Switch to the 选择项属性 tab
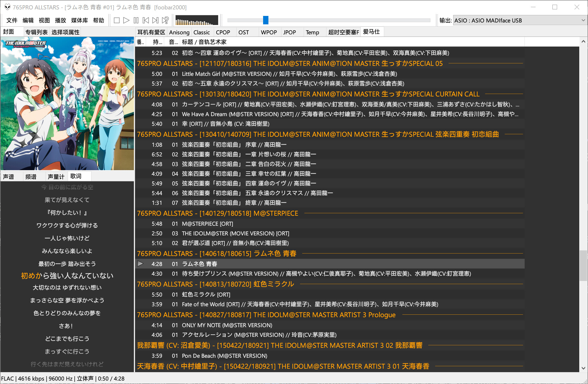The height and width of the screenshot is (384, 588). pos(66,32)
